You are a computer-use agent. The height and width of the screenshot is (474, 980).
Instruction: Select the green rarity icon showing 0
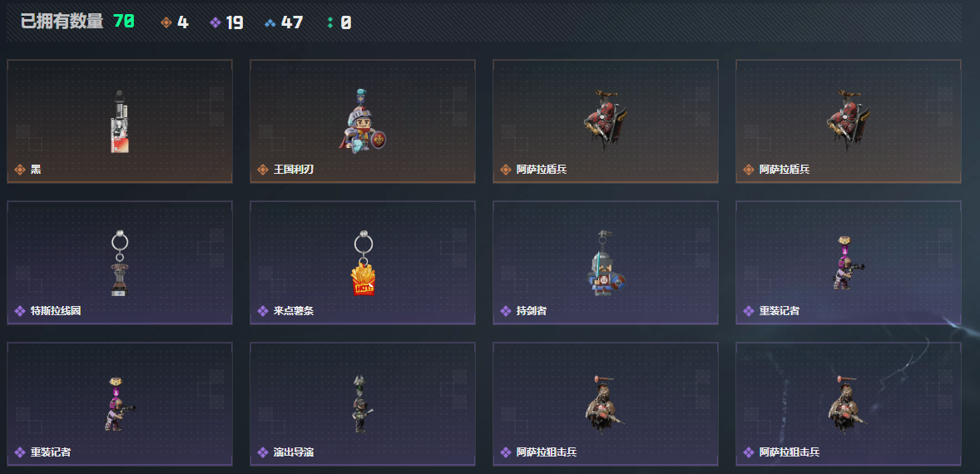(x=330, y=22)
